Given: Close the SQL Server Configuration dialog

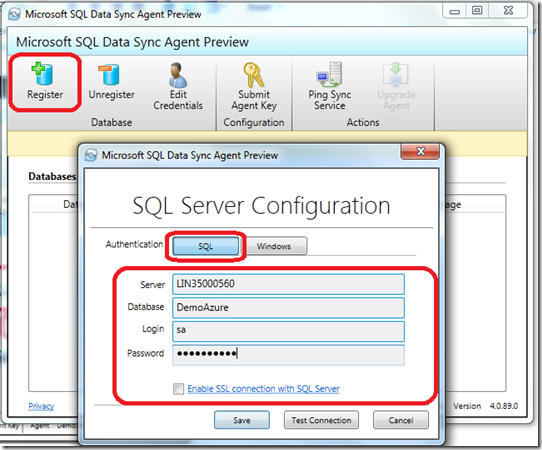Looking at the screenshot, I should click(x=420, y=151).
